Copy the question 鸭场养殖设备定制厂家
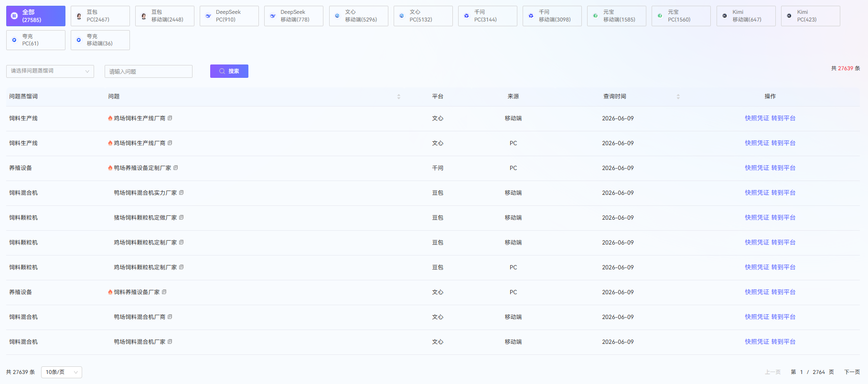Image resolution: width=868 pixels, height=384 pixels. pos(176,168)
